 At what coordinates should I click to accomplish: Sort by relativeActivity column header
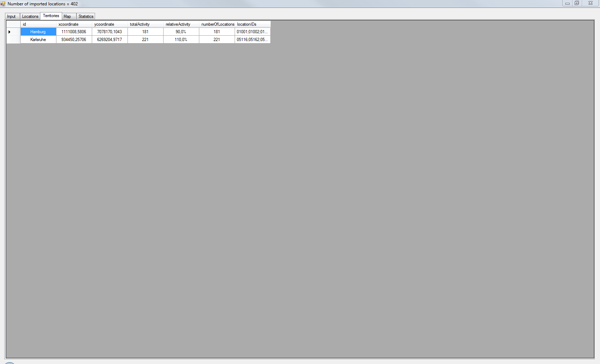tap(181, 24)
